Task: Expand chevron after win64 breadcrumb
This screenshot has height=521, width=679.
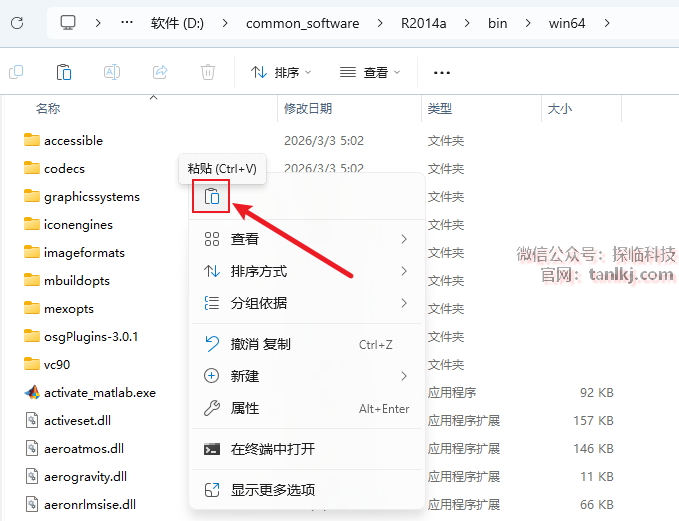Action: point(607,23)
